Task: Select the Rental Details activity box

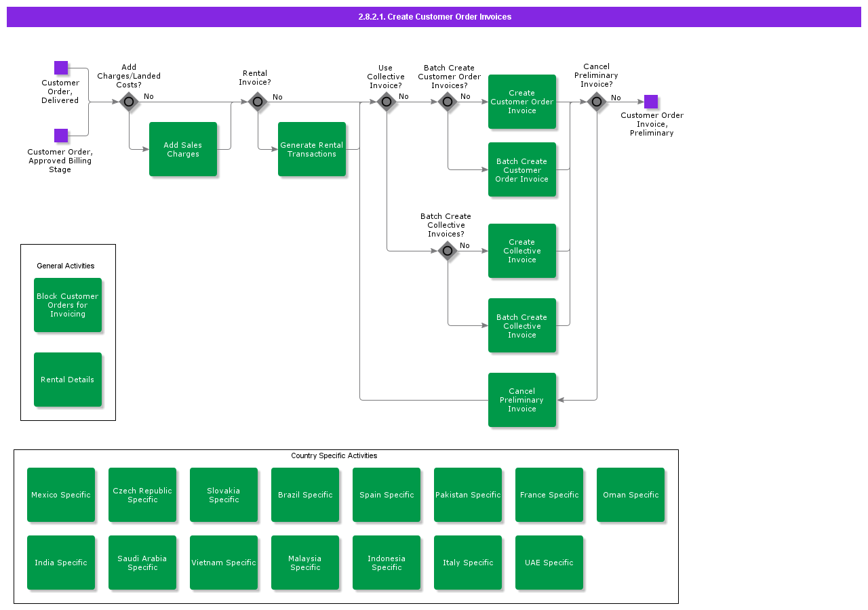Action: tap(68, 380)
